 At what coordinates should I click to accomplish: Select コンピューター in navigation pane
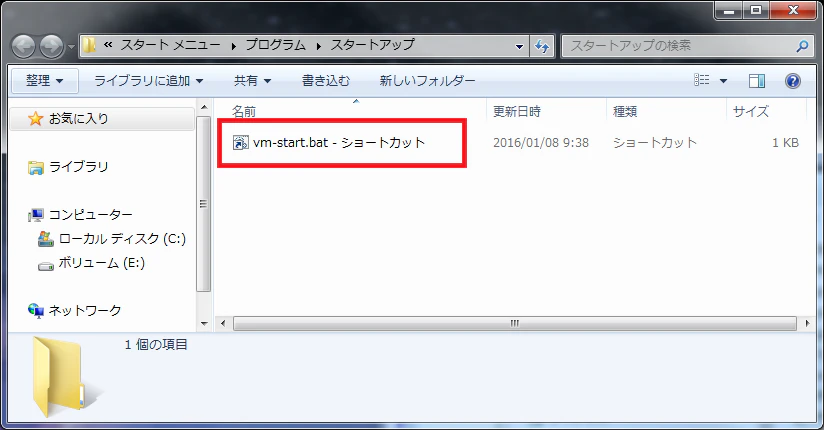point(90,214)
